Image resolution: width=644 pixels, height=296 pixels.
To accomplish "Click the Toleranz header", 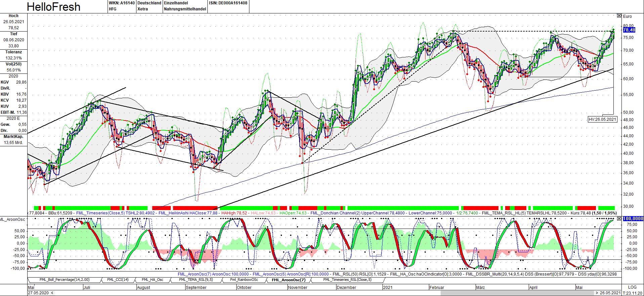I will pos(13,52).
